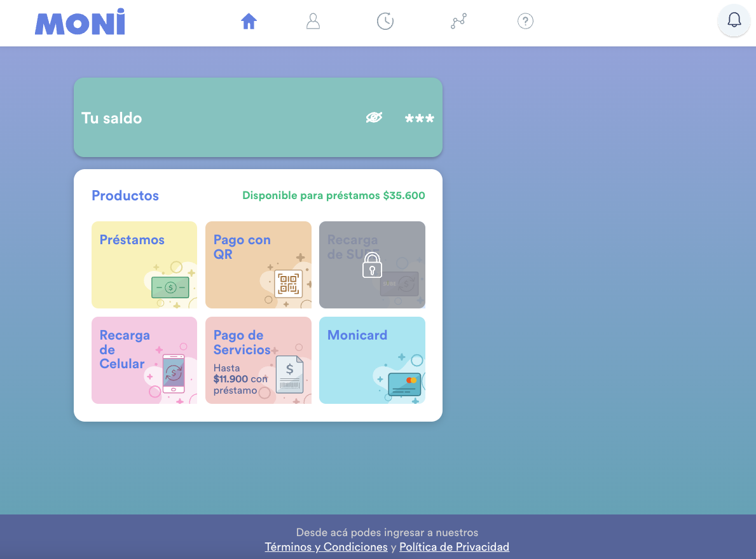This screenshot has width=756, height=559.
Task: Click the MONI logo
Action: 80,22
